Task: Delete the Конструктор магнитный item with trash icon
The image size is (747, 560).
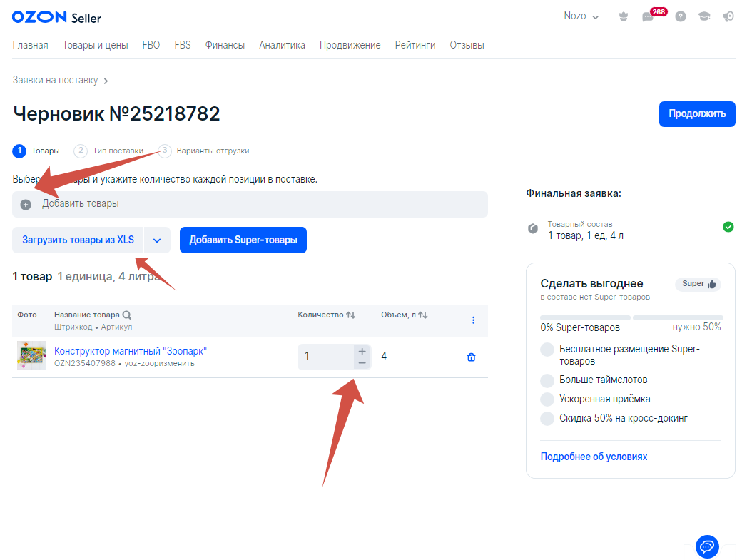Action: click(x=471, y=357)
